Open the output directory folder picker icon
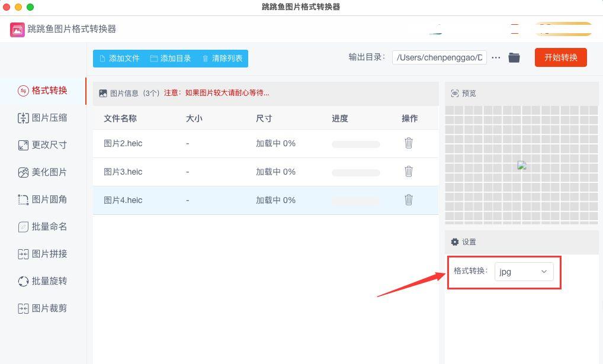The height and width of the screenshot is (364, 603). tap(514, 57)
